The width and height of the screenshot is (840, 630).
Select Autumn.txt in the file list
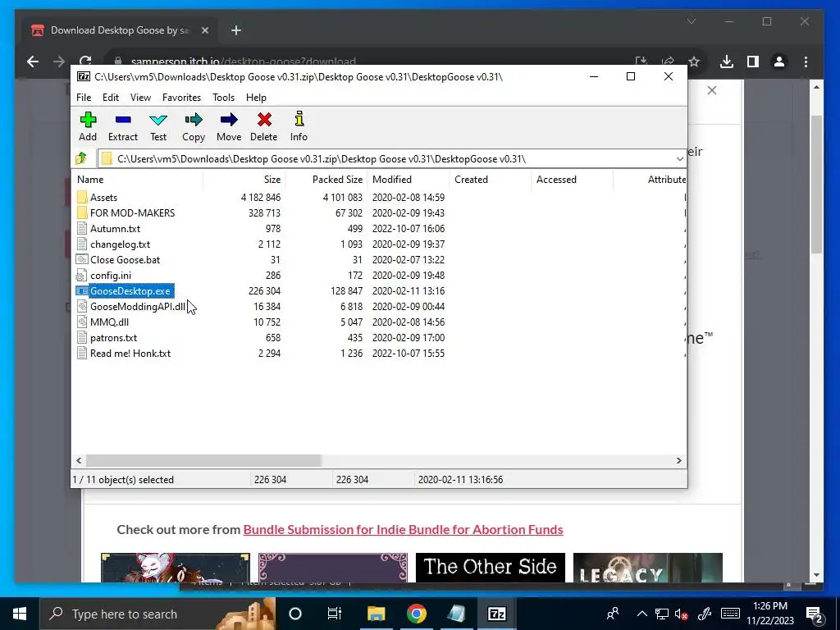[x=115, y=229]
